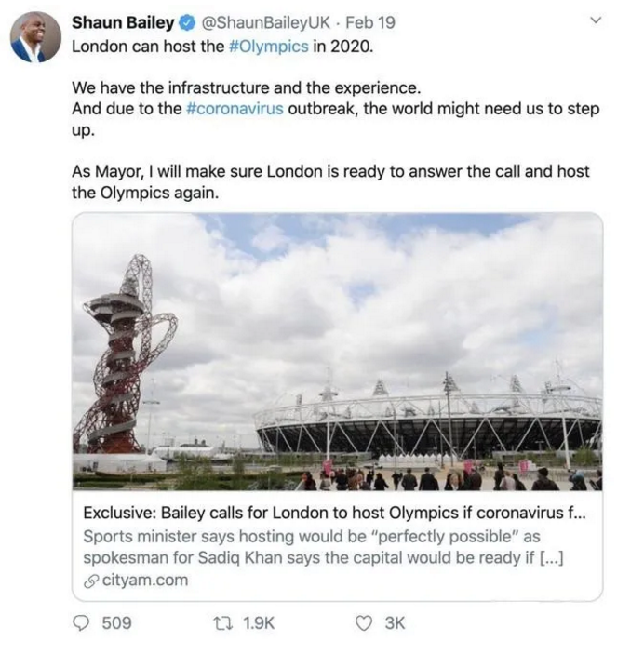
Task: Open the Olympic stadium preview image
Action: (x=337, y=352)
